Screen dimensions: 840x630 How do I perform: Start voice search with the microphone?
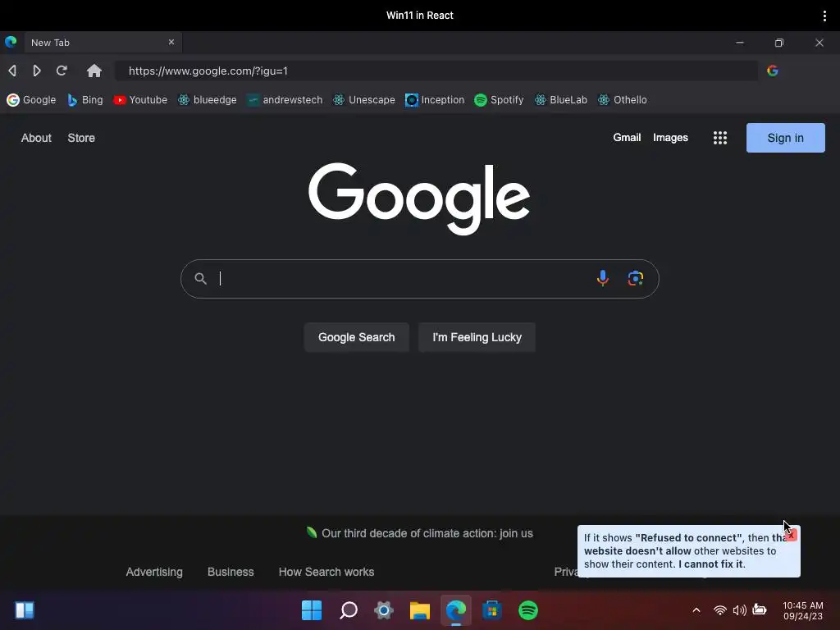pos(603,278)
